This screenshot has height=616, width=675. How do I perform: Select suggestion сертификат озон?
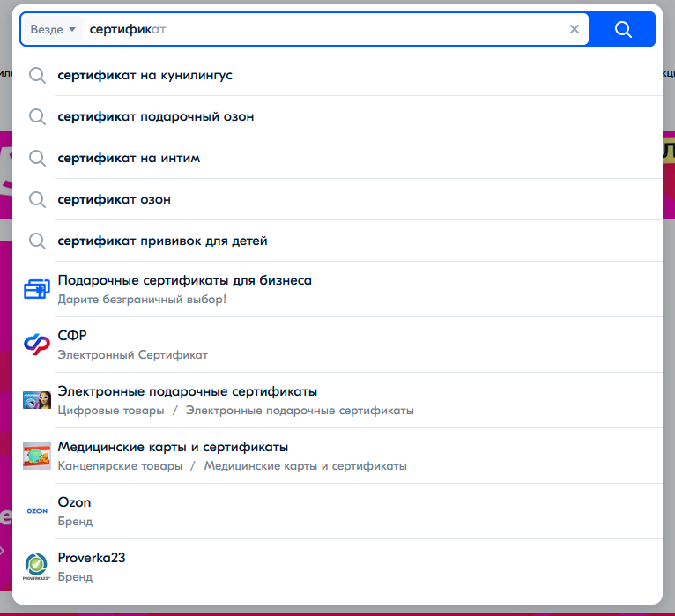[x=337, y=199]
